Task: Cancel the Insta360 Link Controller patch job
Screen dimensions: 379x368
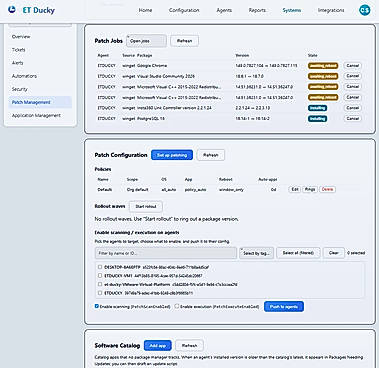Action: point(352,108)
